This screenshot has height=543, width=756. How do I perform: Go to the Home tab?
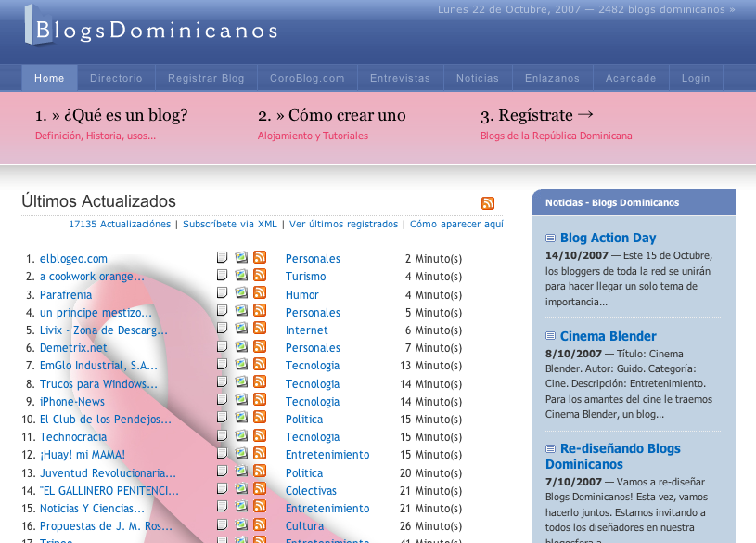point(49,78)
